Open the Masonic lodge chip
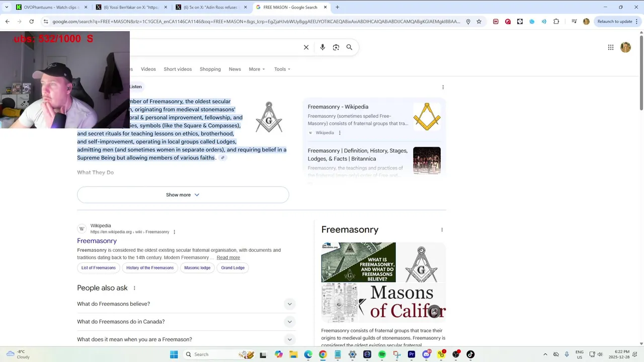The width and height of the screenshot is (644, 362). [197, 268]
